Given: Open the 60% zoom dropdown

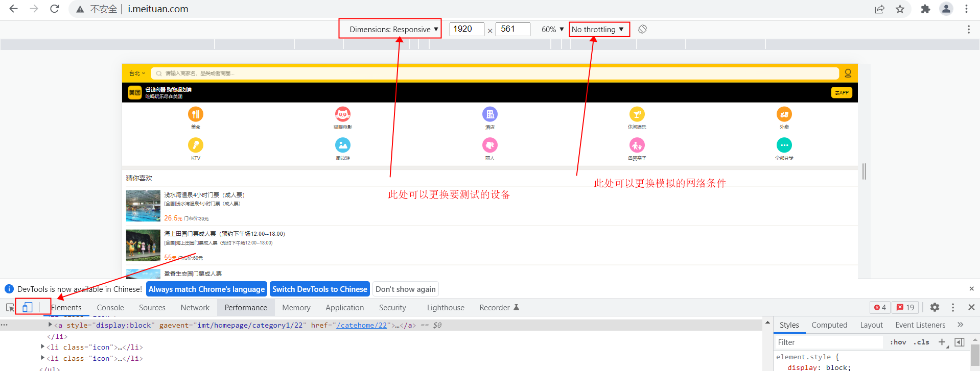Looking at the screenshot, I should tap(553, 29).
